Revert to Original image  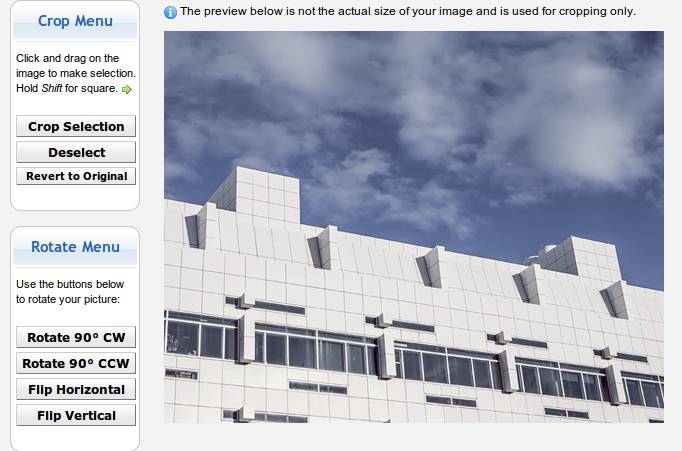point(76,176)
